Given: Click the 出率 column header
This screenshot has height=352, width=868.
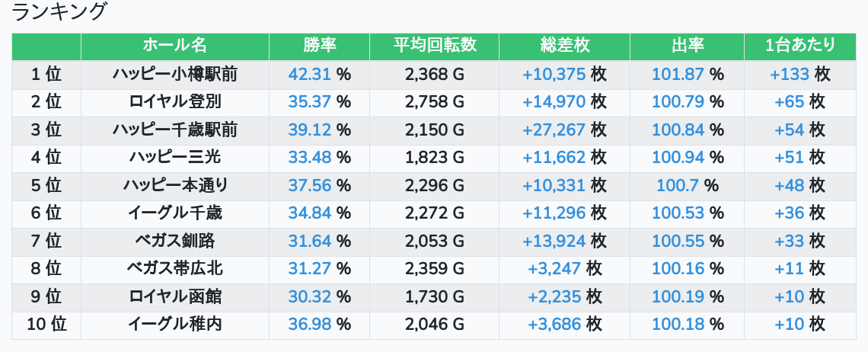Looking at the screenshot, I should pos(687,46).
